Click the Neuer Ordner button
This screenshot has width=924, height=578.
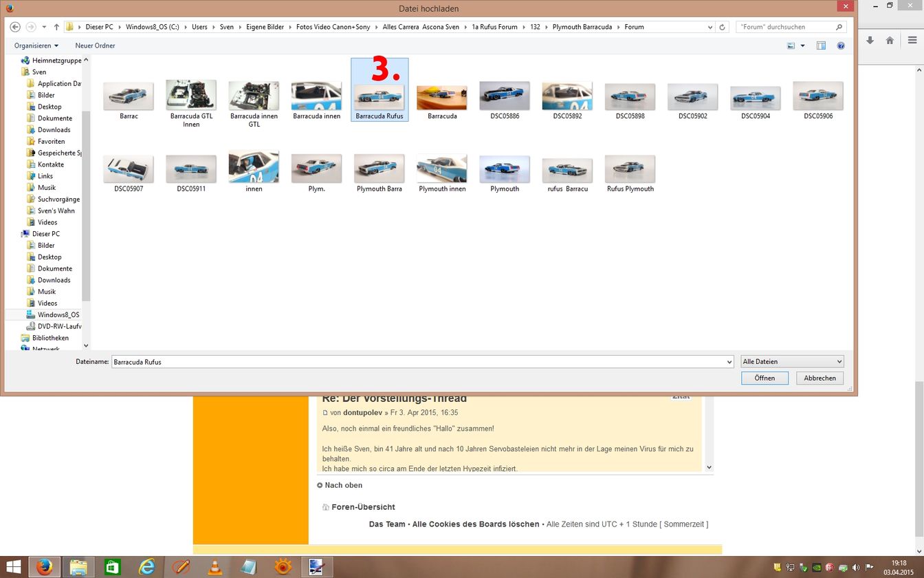95,45
